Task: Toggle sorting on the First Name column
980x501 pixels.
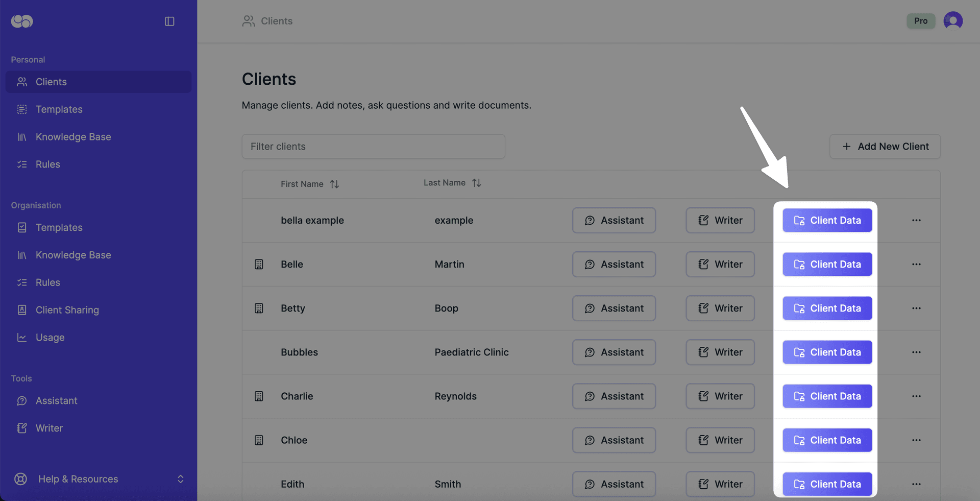Action: 334,184
